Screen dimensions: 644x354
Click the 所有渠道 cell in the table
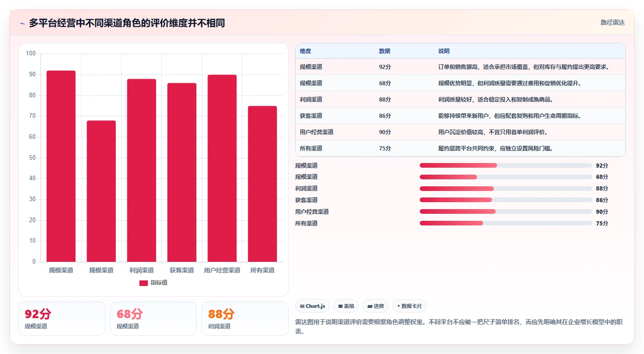coord(311,149)
